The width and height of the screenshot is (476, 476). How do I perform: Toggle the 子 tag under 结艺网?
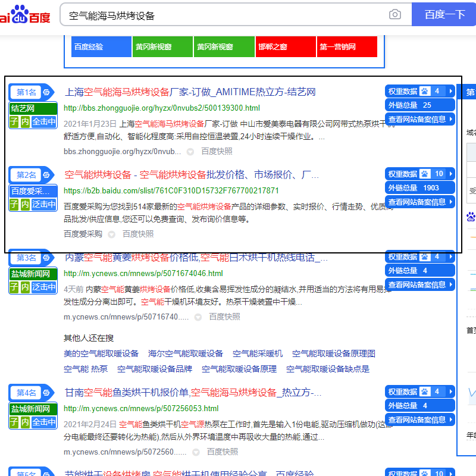click(14, 122)
